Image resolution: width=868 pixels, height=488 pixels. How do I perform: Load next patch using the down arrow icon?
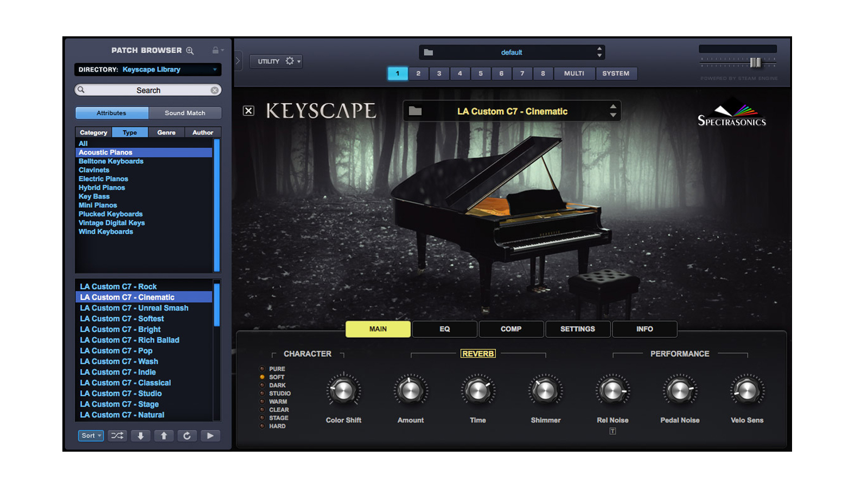coord(141,435)
